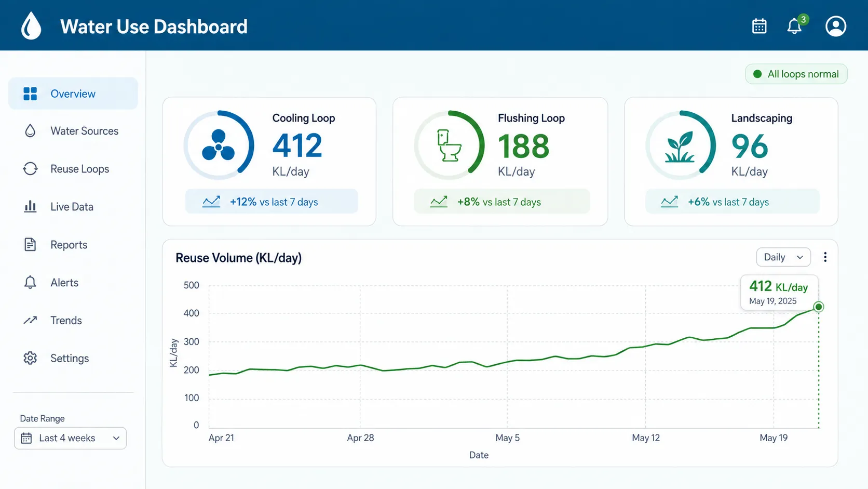Click trend icon beside +8% vs last 7 days
The width and height of the screenshot is (868, 489).
coord(439,202)
